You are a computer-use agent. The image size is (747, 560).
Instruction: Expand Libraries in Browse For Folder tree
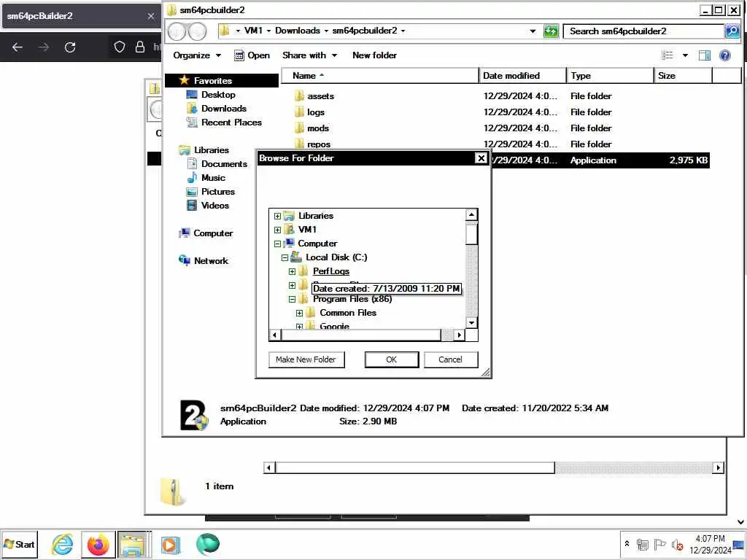tap(277, 216)
